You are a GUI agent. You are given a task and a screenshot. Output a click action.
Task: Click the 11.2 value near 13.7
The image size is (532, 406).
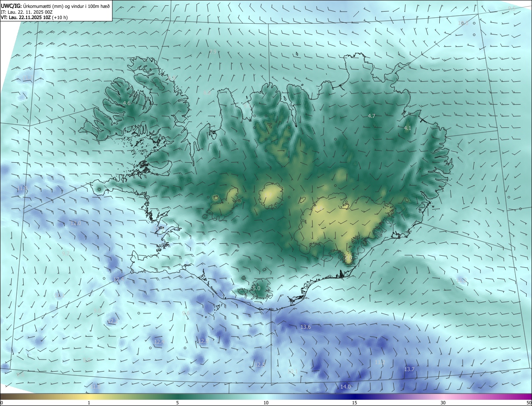pos(380,362)
